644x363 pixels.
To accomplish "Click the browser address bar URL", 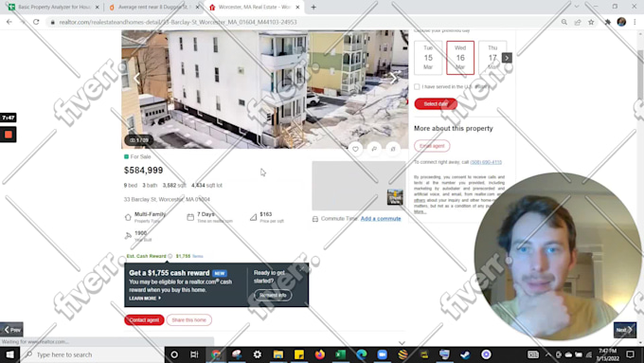I will 178,22.
